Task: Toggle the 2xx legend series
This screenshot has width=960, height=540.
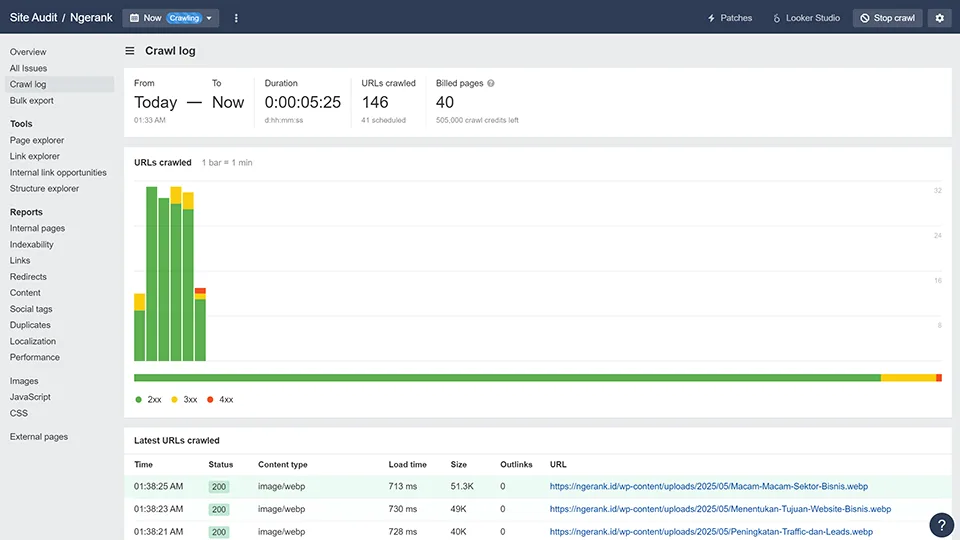Action: click(147, 399)
